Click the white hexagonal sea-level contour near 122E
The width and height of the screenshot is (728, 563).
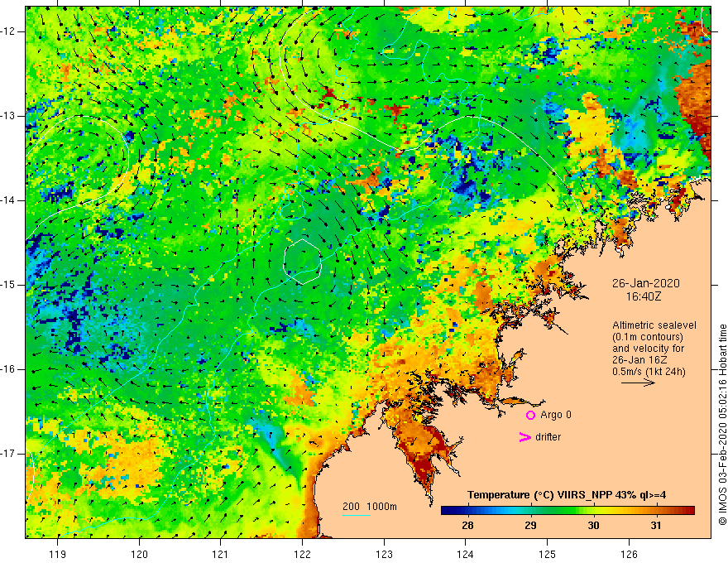[x=302, y=262]
